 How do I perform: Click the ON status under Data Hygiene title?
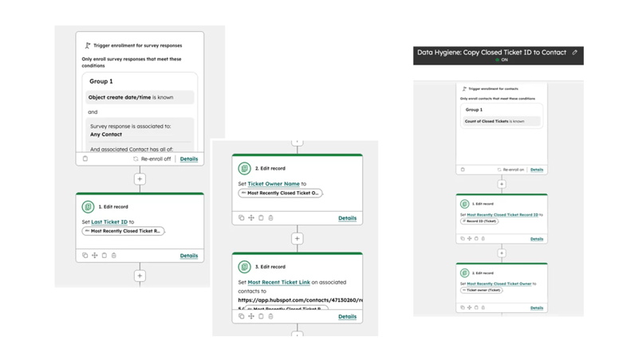(x=502, y=60)
